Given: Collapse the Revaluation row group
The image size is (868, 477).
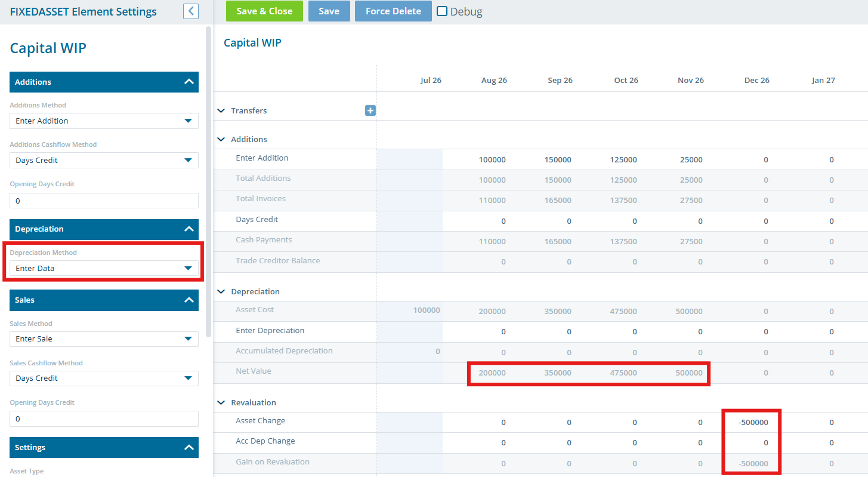Looking at the screenshot, I should pyautogui.click(x=221, y=402).
